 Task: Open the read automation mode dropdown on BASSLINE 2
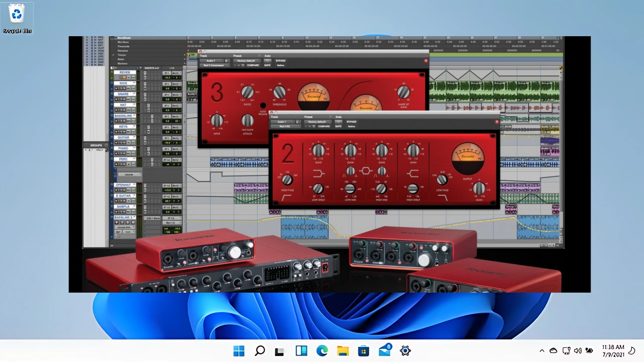(x=128, y=232)
